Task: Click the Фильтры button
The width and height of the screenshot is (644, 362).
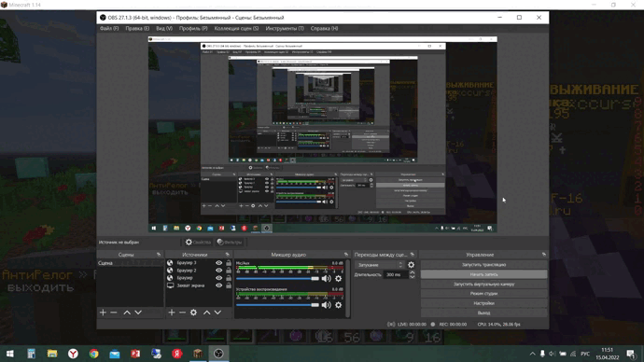Action: pos(230,243)
